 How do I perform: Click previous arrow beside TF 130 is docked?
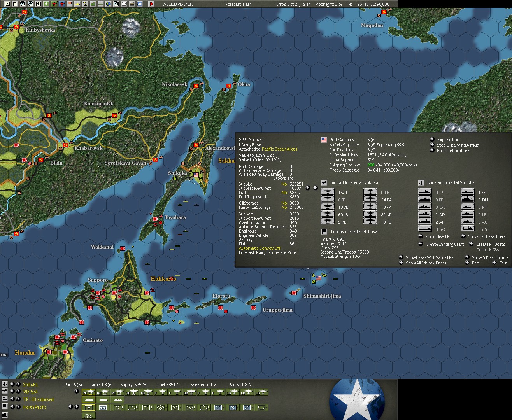click(12, 399)
